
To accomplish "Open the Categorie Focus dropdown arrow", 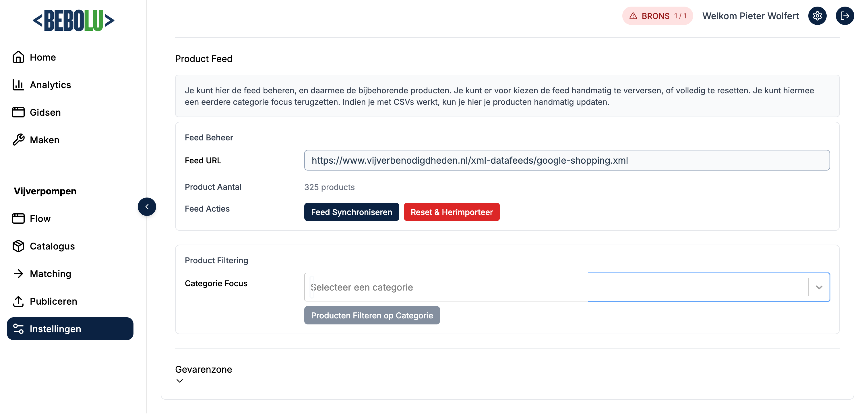I will click(819, 287).
